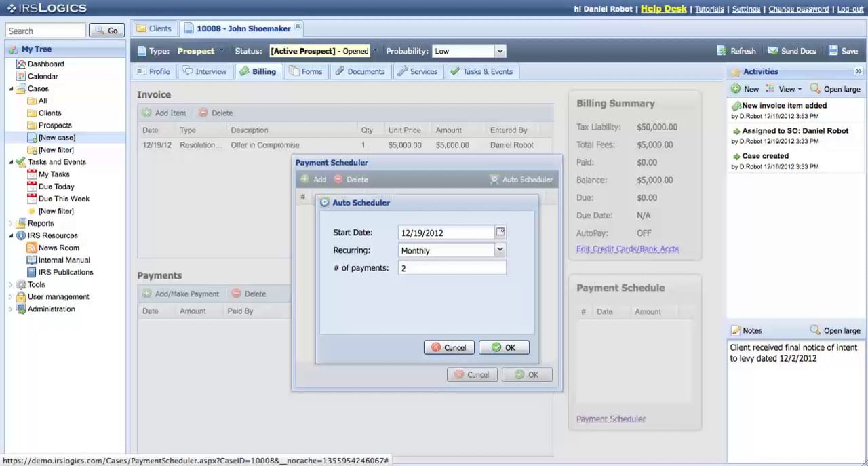The width and height of the screenshot is (868, 466).
Task: Expand the User management tree node
Action: coord(10,296)
